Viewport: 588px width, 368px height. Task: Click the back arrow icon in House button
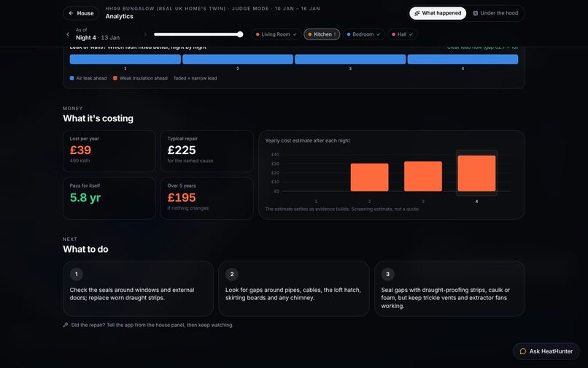pos(71,13)
